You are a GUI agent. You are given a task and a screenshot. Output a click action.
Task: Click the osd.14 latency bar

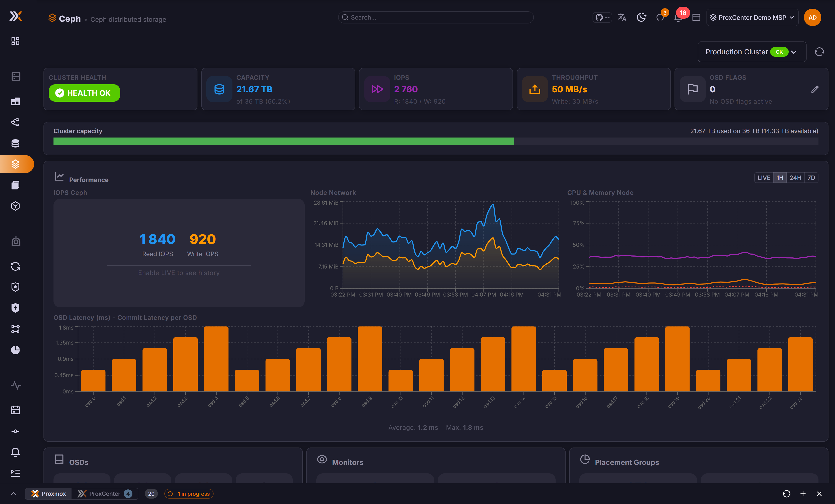pyautogui.click(x=524, y=359)
